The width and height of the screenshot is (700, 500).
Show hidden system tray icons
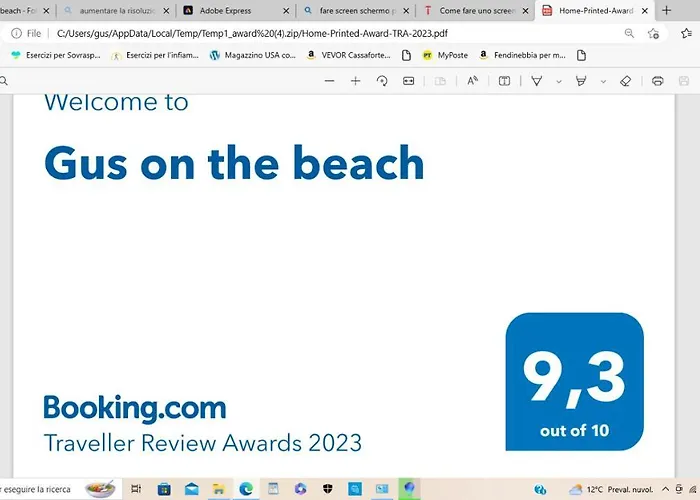[x=665, y=489]
